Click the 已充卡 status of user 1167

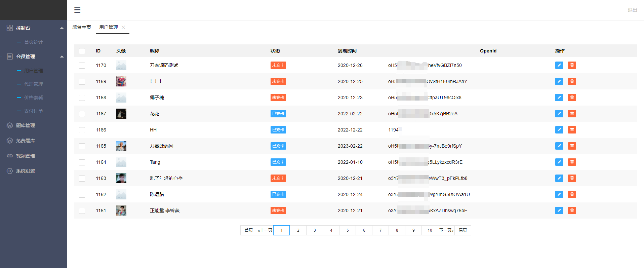[x=278, y=114]
